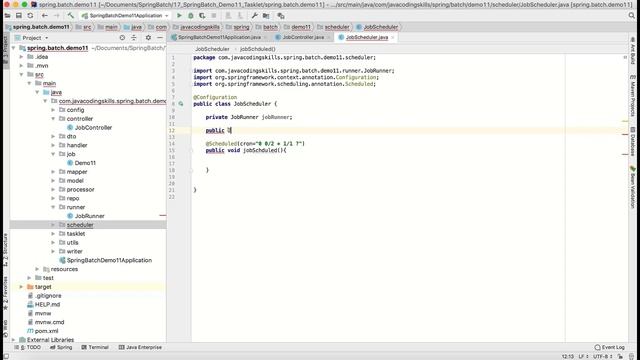
Task: Open the Maven Projects tool window stripe
Action: click(x=633, y=96)
